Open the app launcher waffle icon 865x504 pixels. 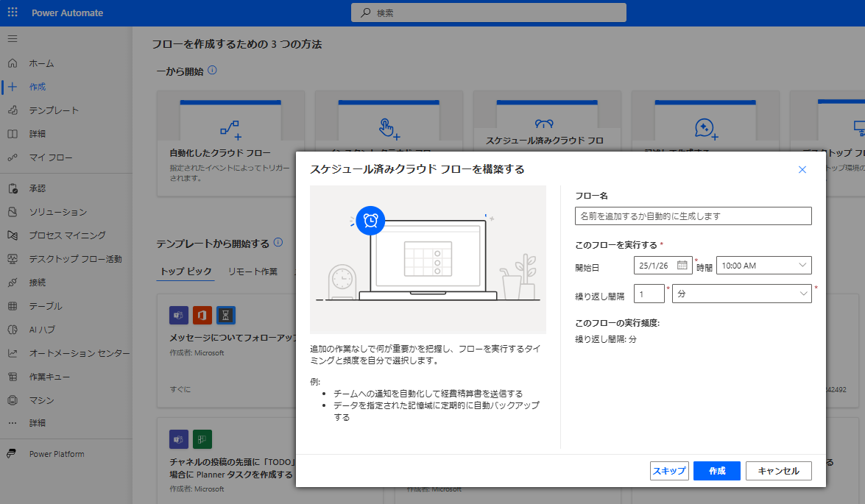(13, 12)
